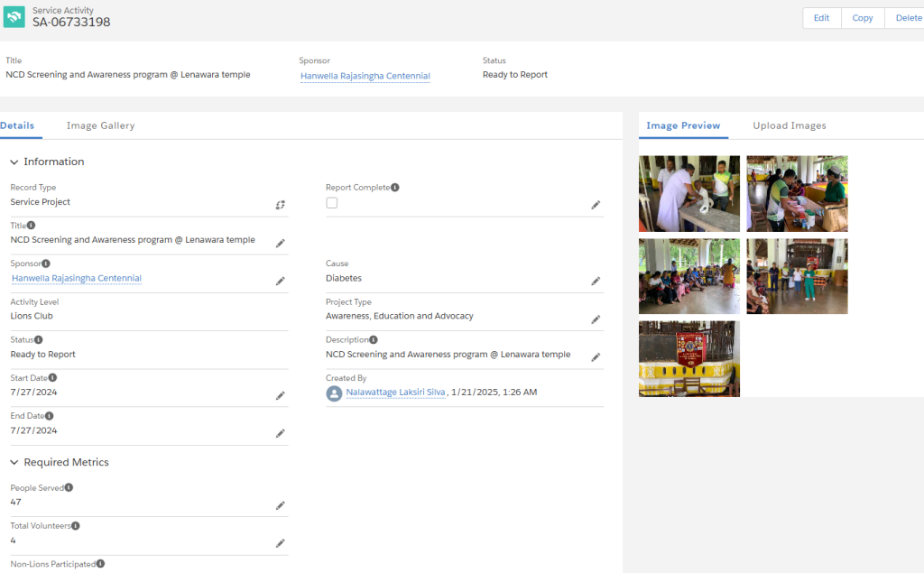Edit Report Complete pencil icon

point(596,205)
